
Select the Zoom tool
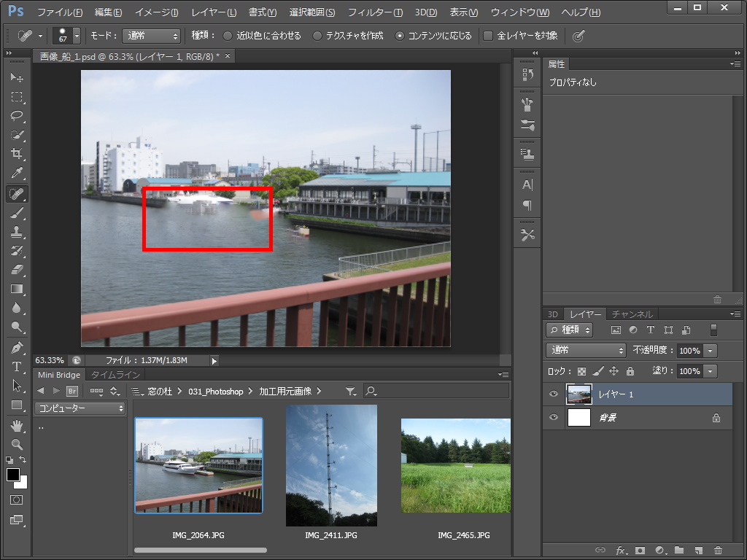(x=17, y=443)
